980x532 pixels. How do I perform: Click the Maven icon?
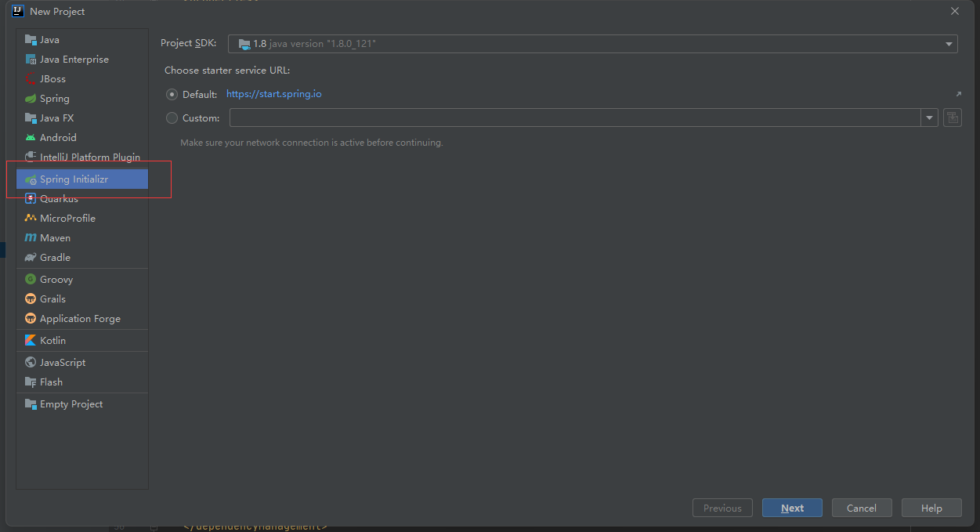coord(31,237)
